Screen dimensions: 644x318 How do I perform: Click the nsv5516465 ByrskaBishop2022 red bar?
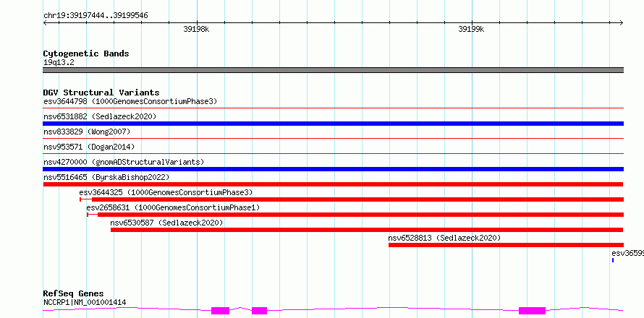click(333, 184)
